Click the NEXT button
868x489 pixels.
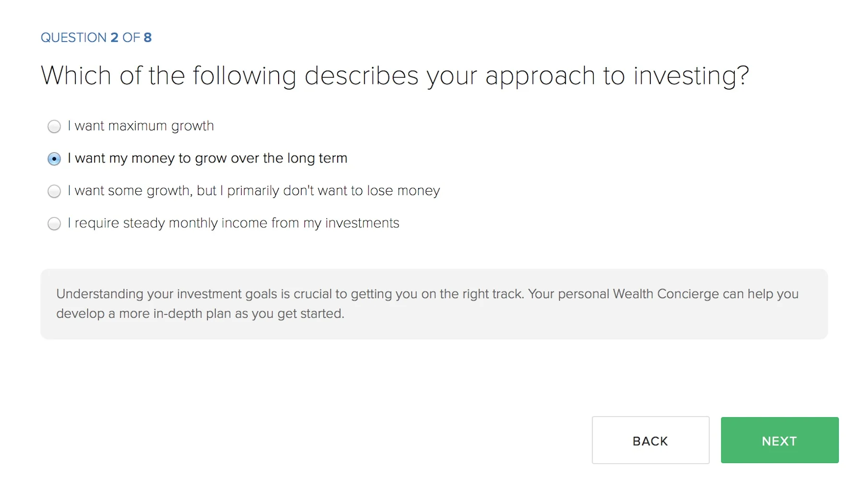tap(779, 440)
